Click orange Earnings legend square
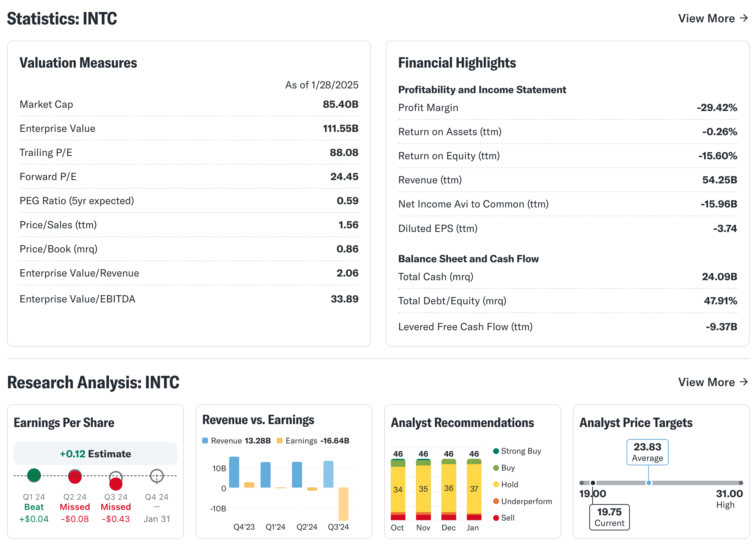 pos(280,441)
